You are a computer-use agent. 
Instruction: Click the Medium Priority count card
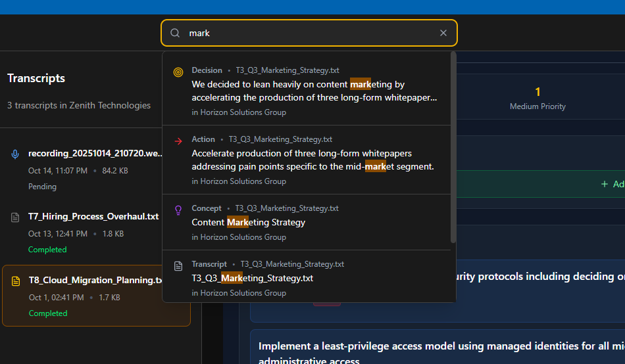pyautogui.click(x=537, y=98)
